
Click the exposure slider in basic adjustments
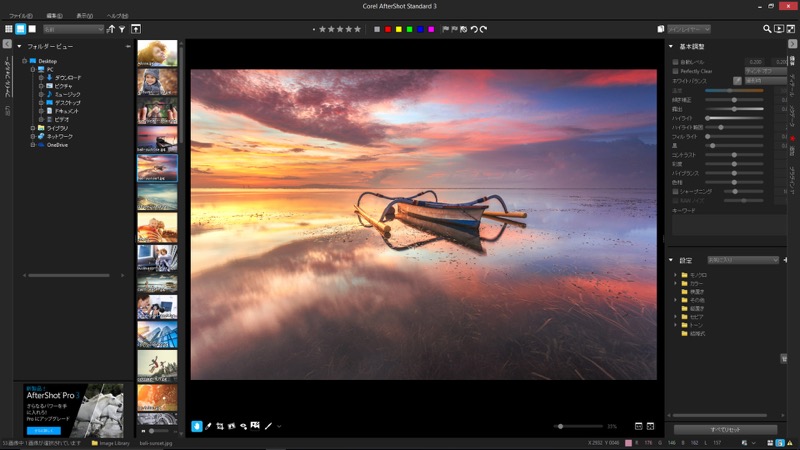pyautogui.click(x=734, y=109)
